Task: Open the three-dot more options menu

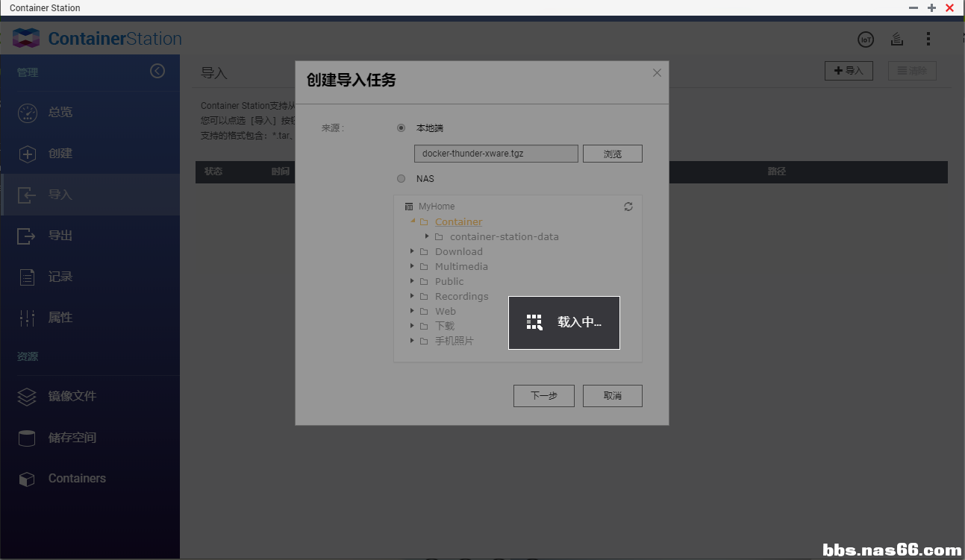Action: point(928,40)
